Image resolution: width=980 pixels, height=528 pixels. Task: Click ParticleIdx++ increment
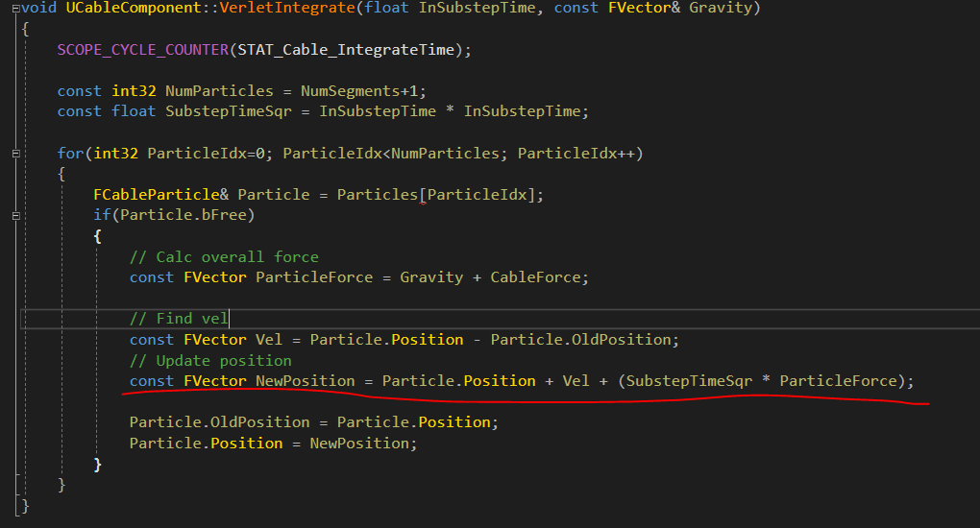click(576, 153)
